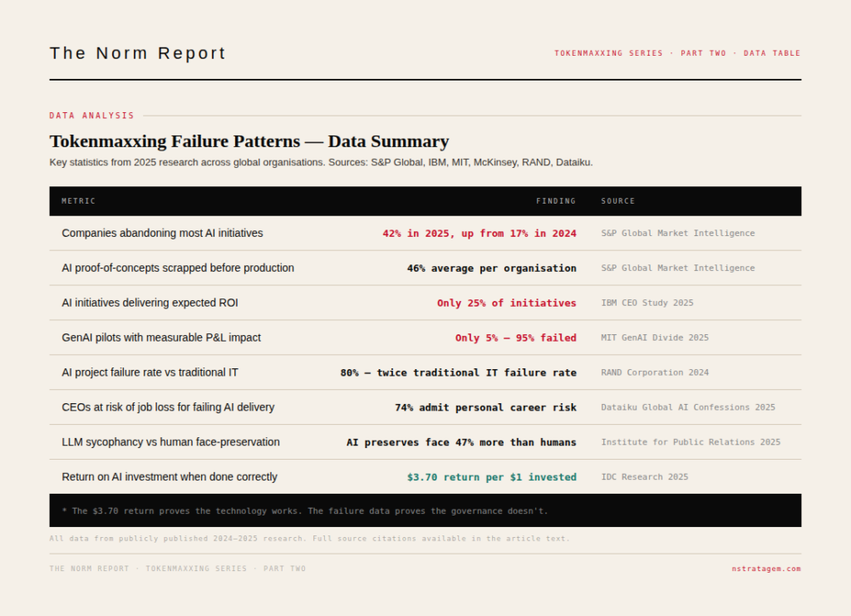The height and width of the screenshot is (616, 851).
Task: Click RAND Corporation 2024 source
Action: click(655, 373)
